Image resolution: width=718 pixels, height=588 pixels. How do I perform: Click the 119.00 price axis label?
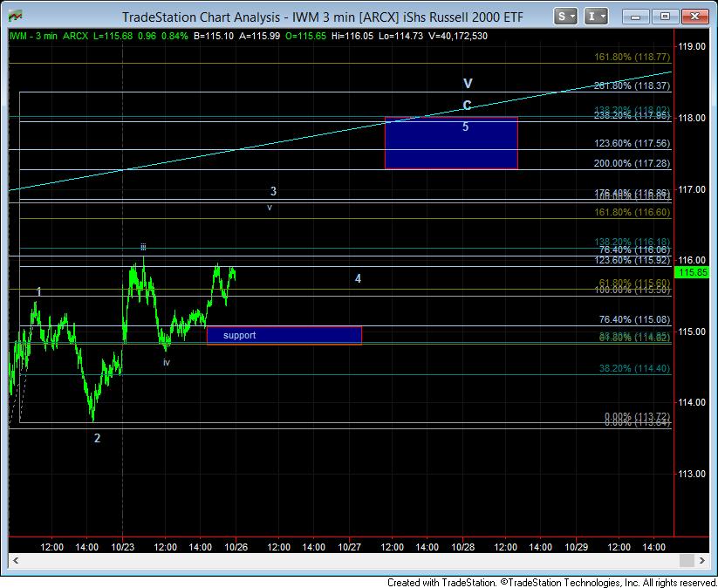pos(693,46)
